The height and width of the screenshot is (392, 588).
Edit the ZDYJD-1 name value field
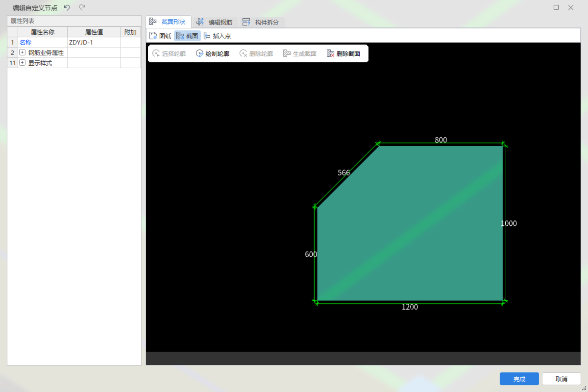94,42
